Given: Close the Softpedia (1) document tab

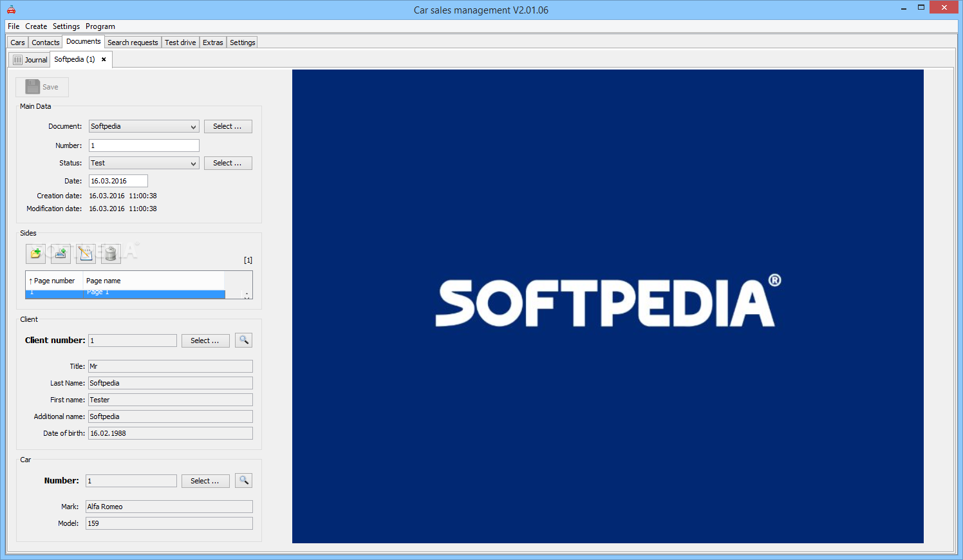Looking at the screenshot, I should pyautogui.click(x=104, y=59).
